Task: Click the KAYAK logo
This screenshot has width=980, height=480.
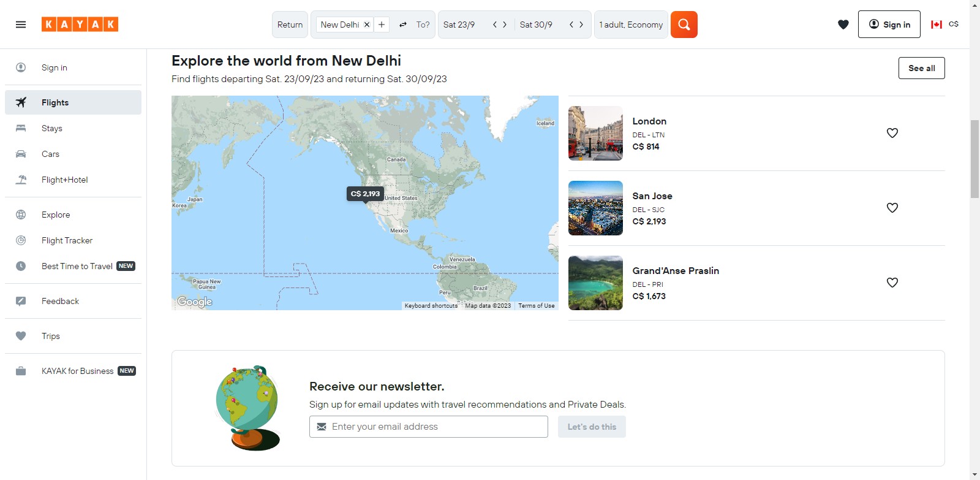Action: pyautogui.click(x=80, y=25)
